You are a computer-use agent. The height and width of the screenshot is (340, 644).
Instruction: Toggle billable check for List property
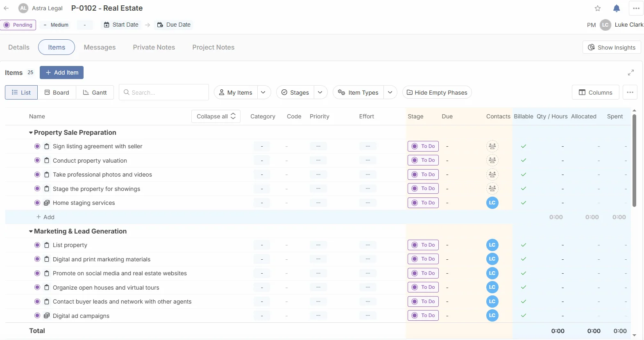point(524,245)
